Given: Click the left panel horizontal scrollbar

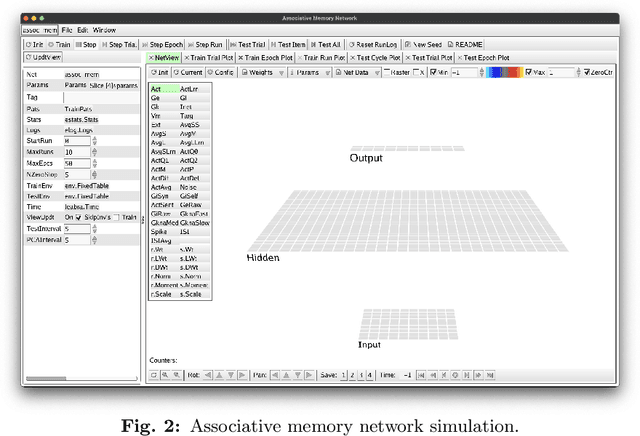Looking at the screenshot, I should click(x=46, y=378).
